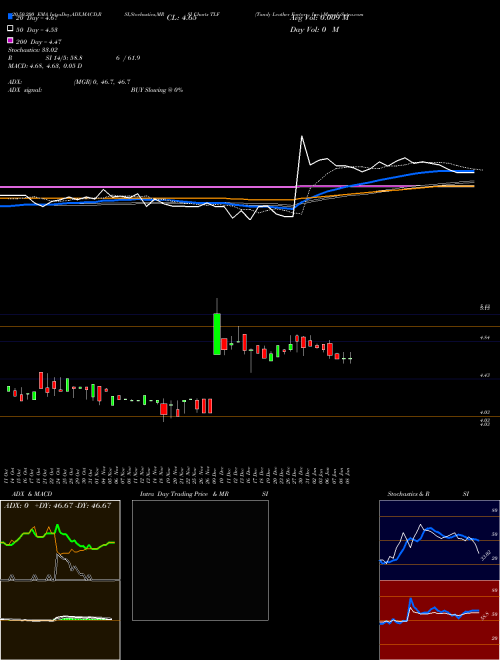Open the red RSI chart panel
500x660 pixels.
point(439,620)
